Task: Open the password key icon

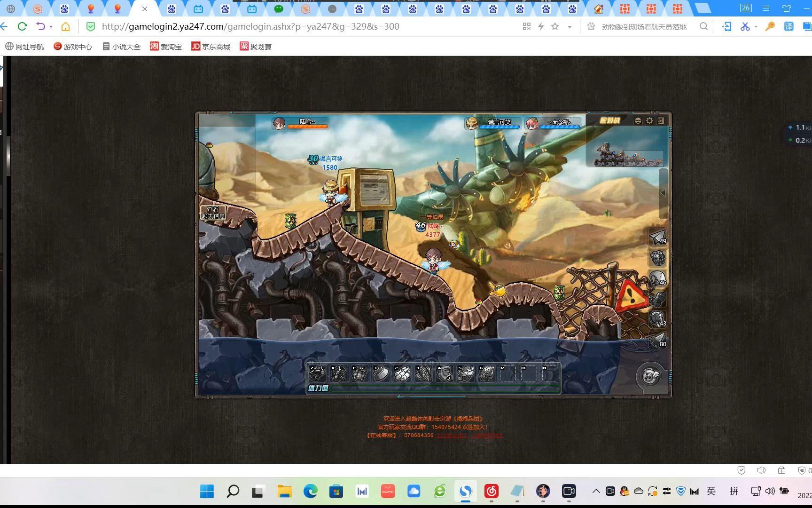Action: point(770,26)
